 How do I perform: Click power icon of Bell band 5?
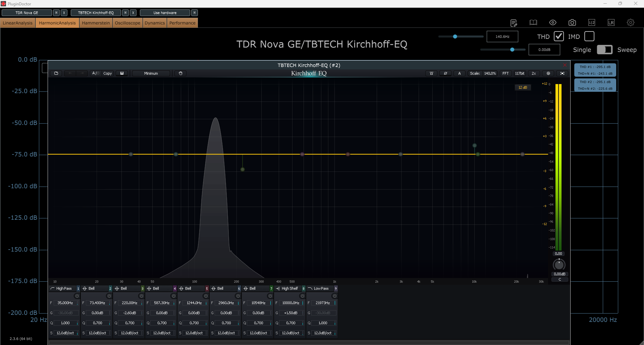tap(206, 296)
